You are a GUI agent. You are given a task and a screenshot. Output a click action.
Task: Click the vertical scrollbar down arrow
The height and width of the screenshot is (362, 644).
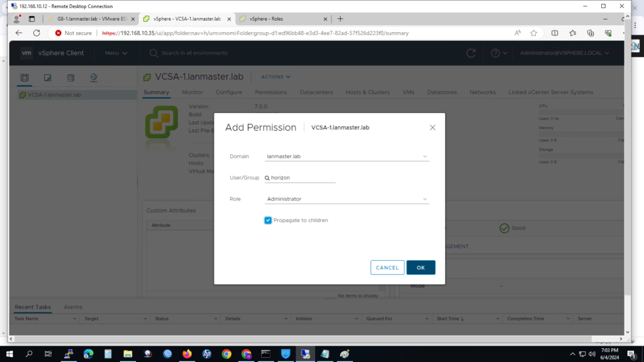pyautogui.click(x=628, y=332)
